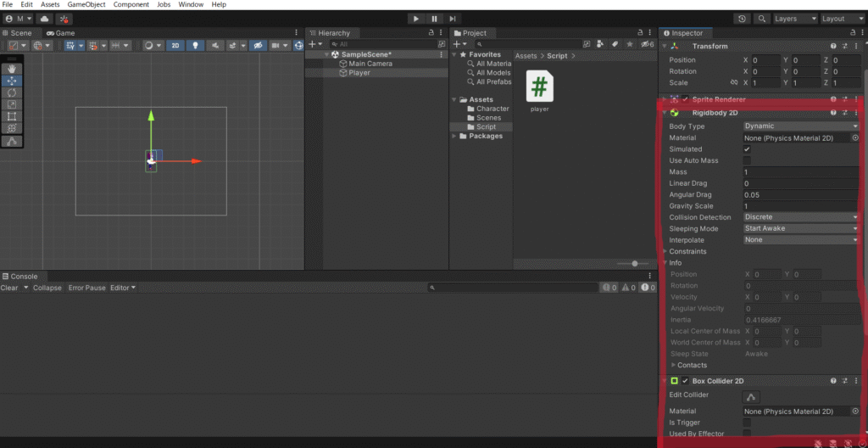Screen dimensions: 868x448
Task: Check the Is Trigger checkbox
Action: click(747, 422)
